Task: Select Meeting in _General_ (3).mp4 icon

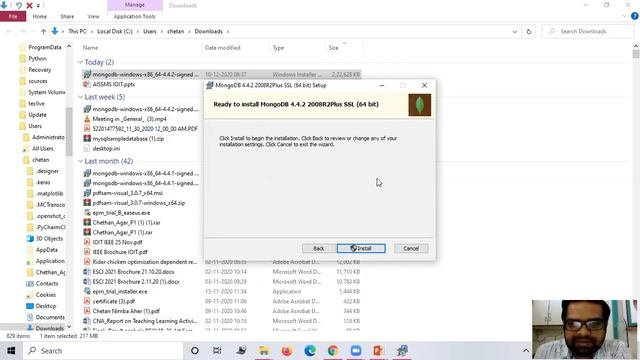Action: 87,119
